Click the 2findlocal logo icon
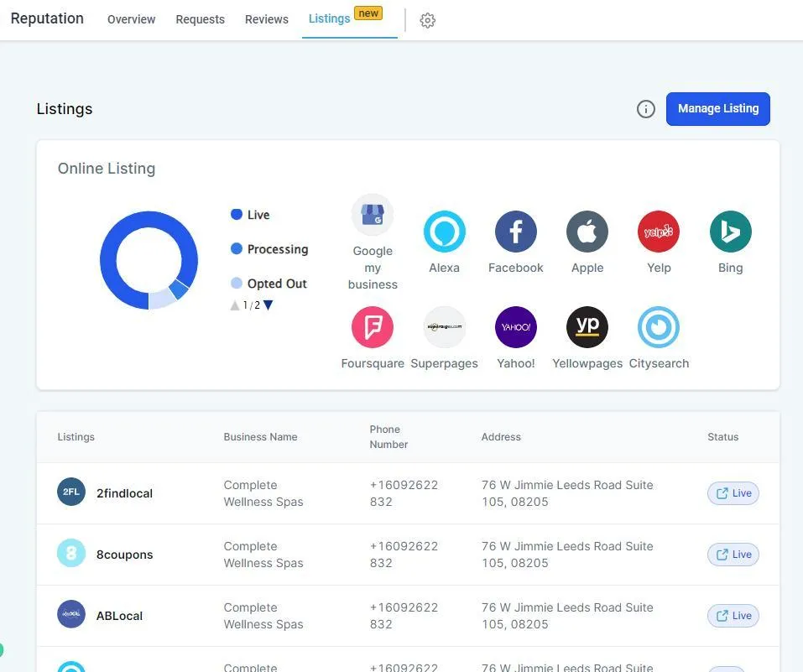Viewport: 803px width, 672px height. [71, 492]
